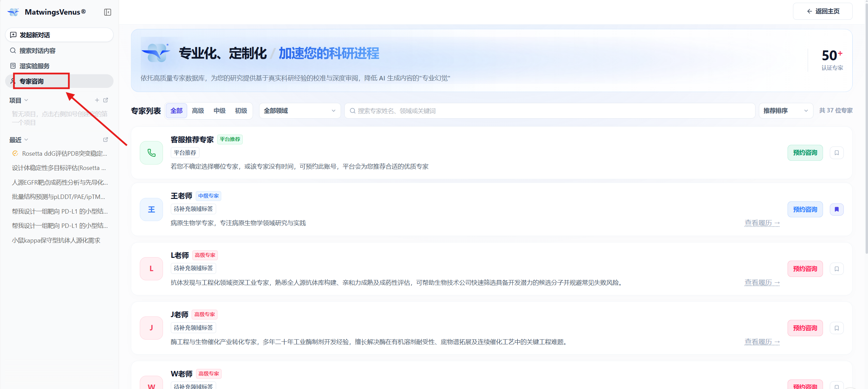Screen dimensions: 868x389
Task: Book consultation with L老师
Action: 805,269
